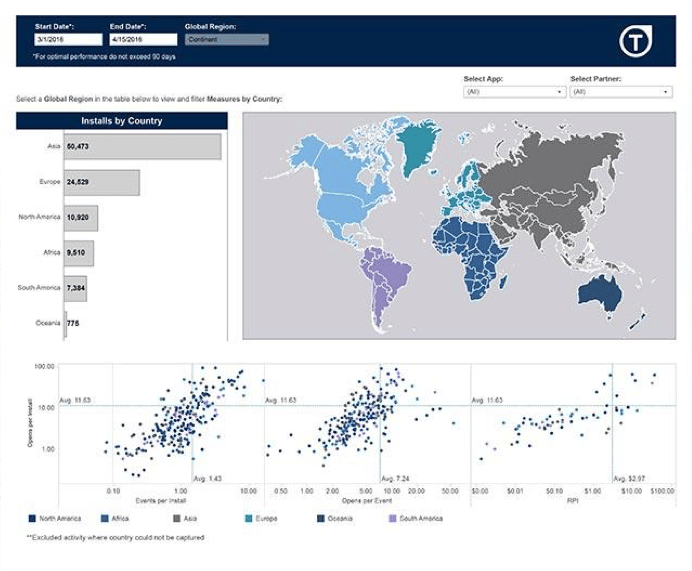
Task: Click the South America installs bar
Action: (76, 288)
